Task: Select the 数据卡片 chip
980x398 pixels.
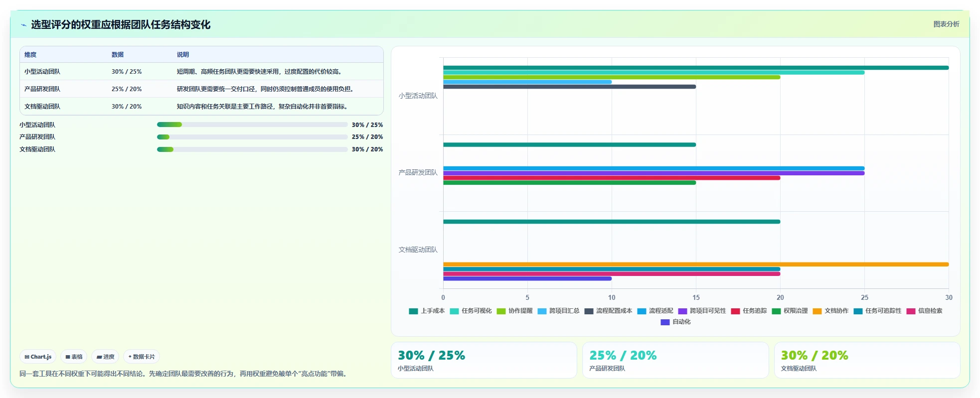Action: coord(142,357)
